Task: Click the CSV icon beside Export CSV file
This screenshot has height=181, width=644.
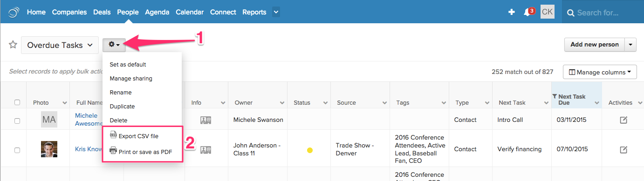Action: click(113, 135)
